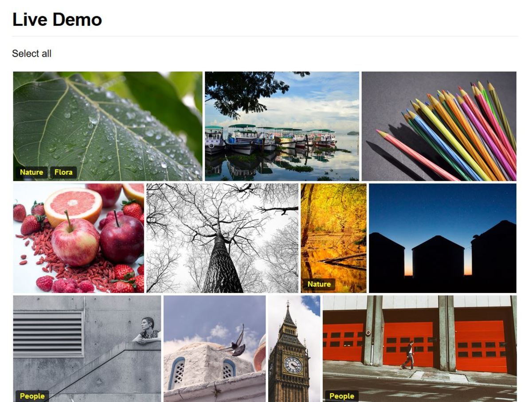Open the colored pencils photo
Image resolution: width=532 pixels, height=402 pixels.
pyautogui.click(x=439, y=126)
